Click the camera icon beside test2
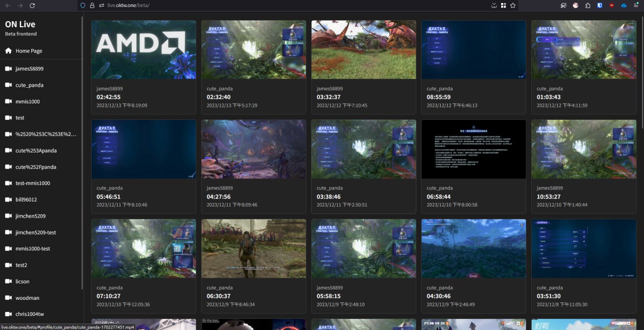The image size is (644, 330). point(8,265)
